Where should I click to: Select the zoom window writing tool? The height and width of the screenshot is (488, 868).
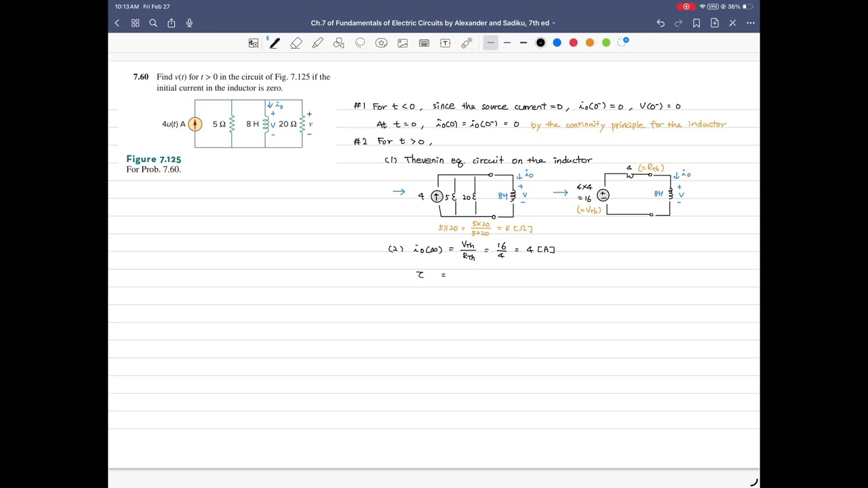click(x=254, y=43)
